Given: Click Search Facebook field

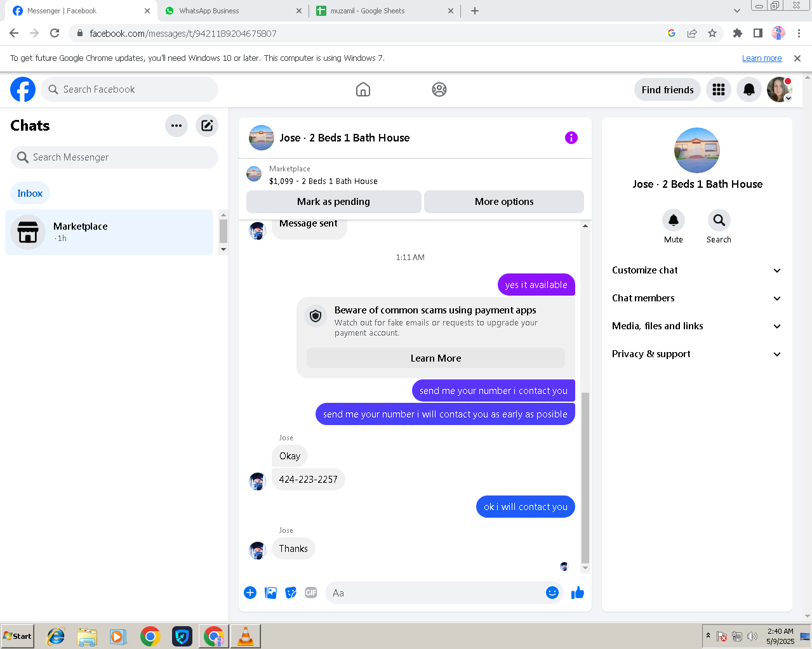Looking at the screenshot, I should point(130,89).
